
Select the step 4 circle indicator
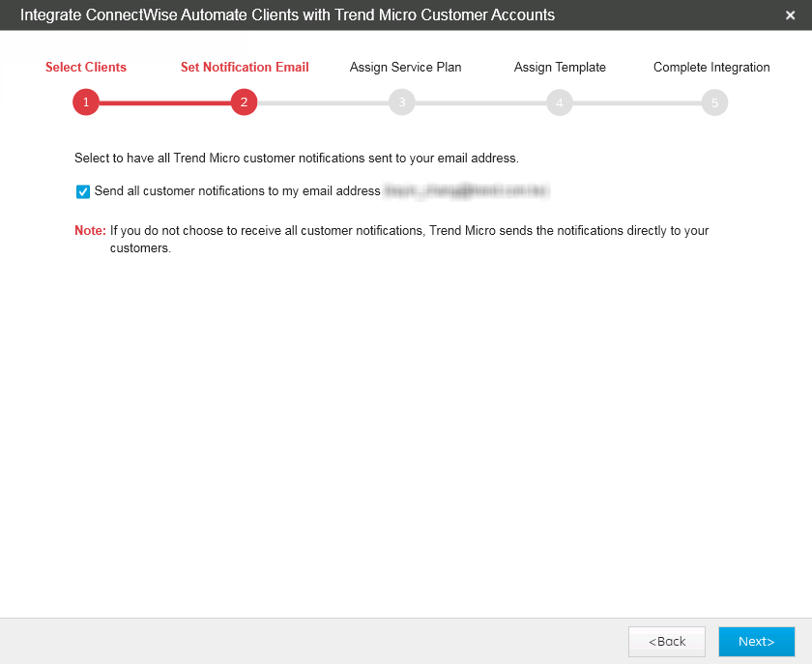pos(560,102)
